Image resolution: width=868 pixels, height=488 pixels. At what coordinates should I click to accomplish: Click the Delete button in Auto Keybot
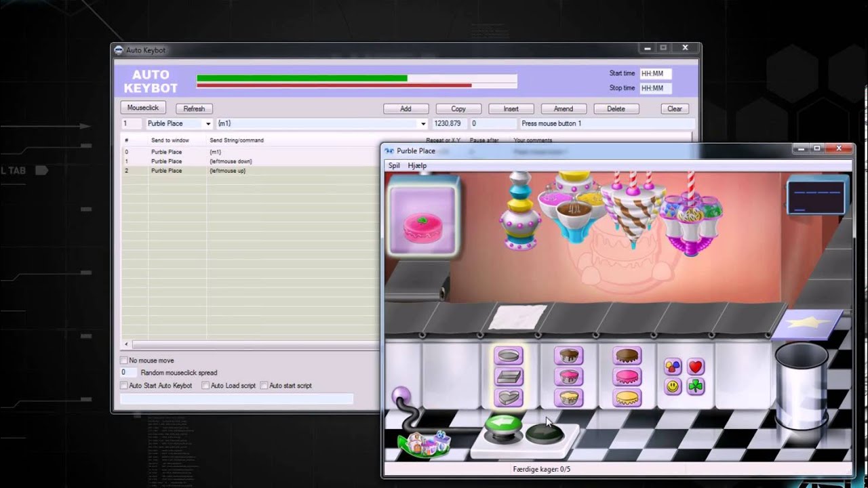pyautogui.click(x=616, y=108)
